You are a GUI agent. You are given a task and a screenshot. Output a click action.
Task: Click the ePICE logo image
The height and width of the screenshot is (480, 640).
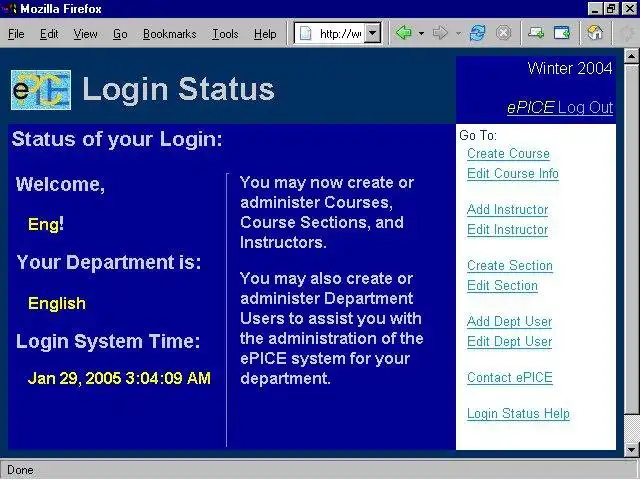pyautogui.click(x=41, y=90)
